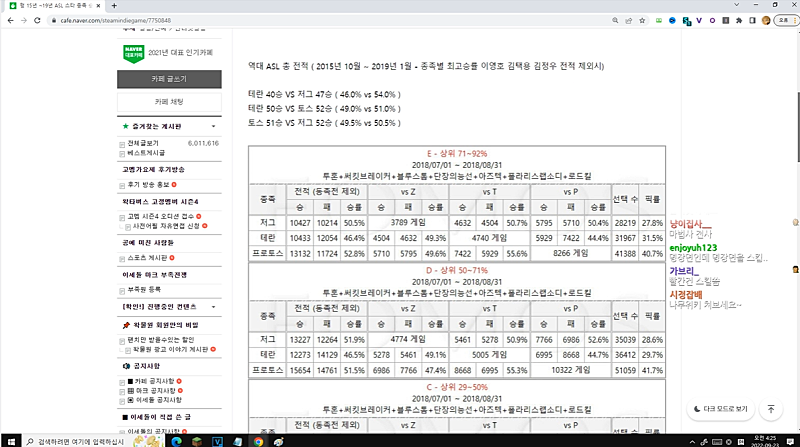
Task: Open the Windows Start menu
Action: pyautogui.click(x=11, y=441)
